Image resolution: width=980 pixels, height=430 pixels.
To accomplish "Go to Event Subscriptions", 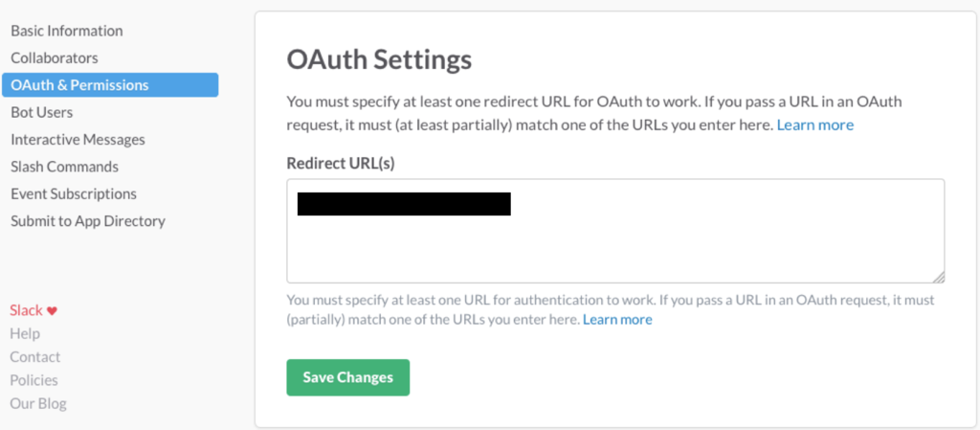I will [x=74, y=193].
